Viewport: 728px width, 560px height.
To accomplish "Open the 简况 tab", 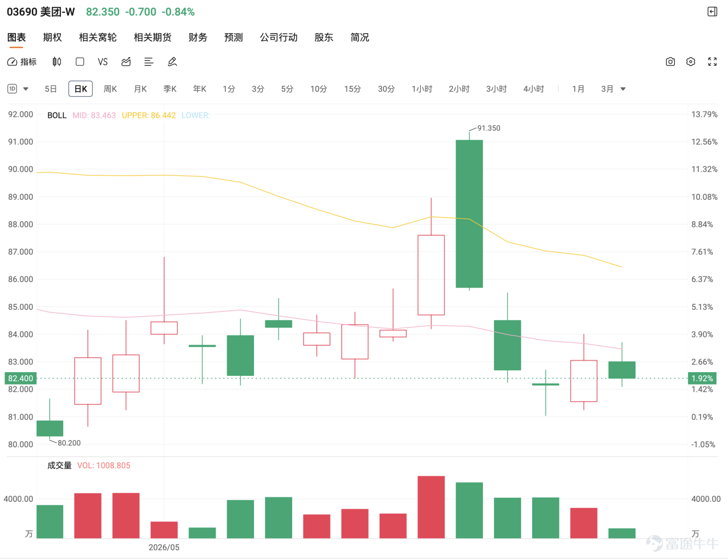I will [360, 37].
